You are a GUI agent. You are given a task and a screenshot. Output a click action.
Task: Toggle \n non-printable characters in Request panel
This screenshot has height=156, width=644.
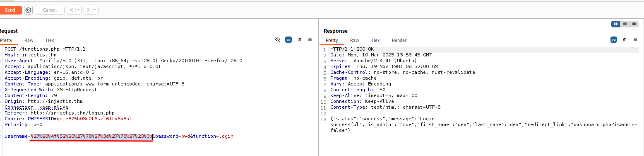click(299, 40)
